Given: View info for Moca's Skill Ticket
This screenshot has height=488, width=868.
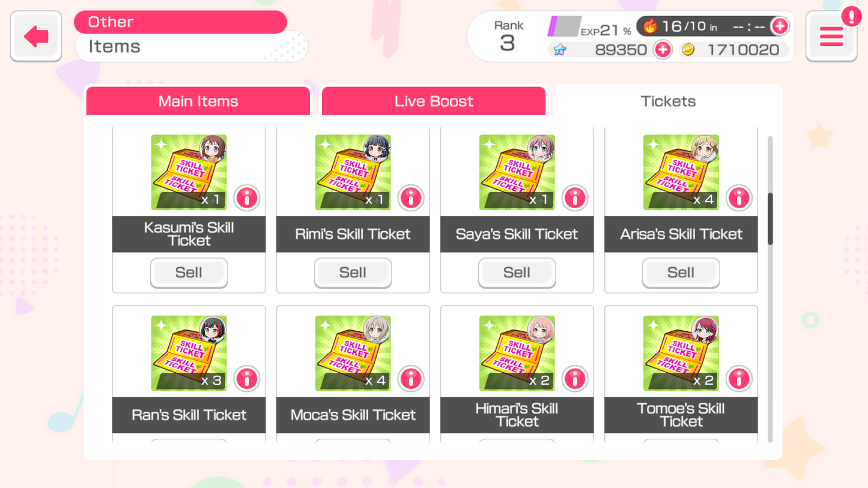Looking at the screenshot, I should (x=411, y=379).
